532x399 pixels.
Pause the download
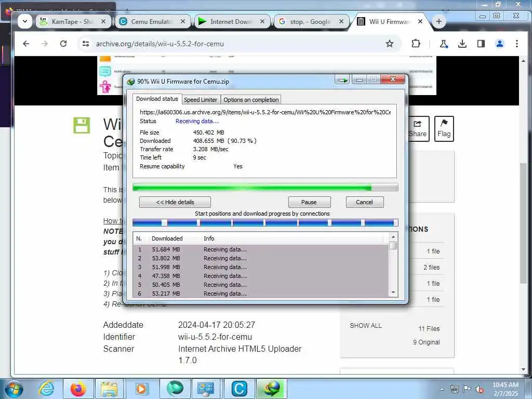click(x=309, y=202)
